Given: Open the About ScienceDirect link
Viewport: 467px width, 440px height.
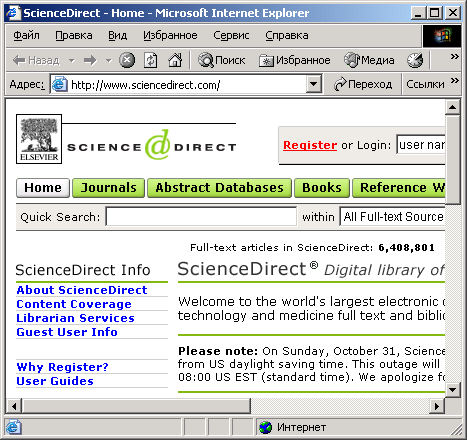Looking at the screenshot, I should click(82, 290).
